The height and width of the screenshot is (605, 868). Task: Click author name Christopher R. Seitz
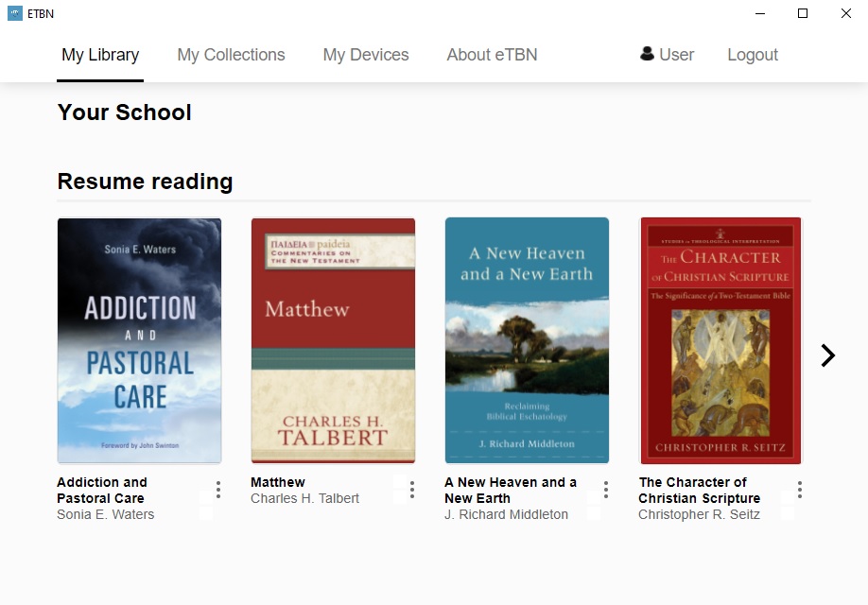tap(699, 514)
